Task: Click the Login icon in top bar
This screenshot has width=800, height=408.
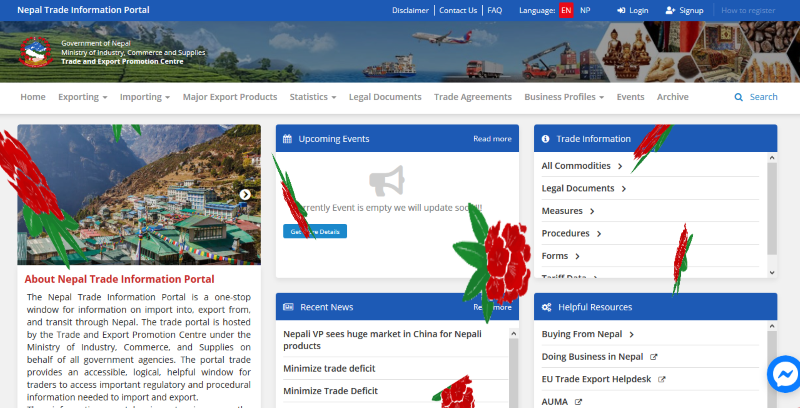Action: 622,10
